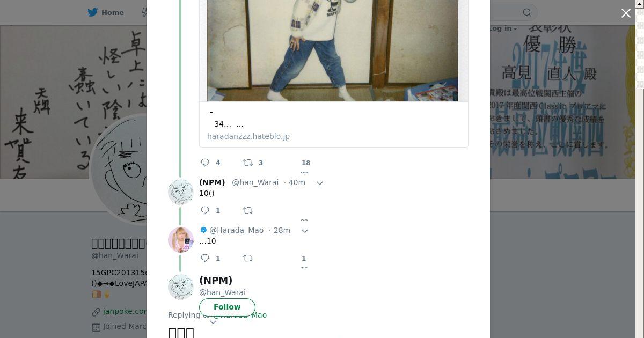
Task: Close the tweet overlay with the X
Action: (x=626, y=13)
